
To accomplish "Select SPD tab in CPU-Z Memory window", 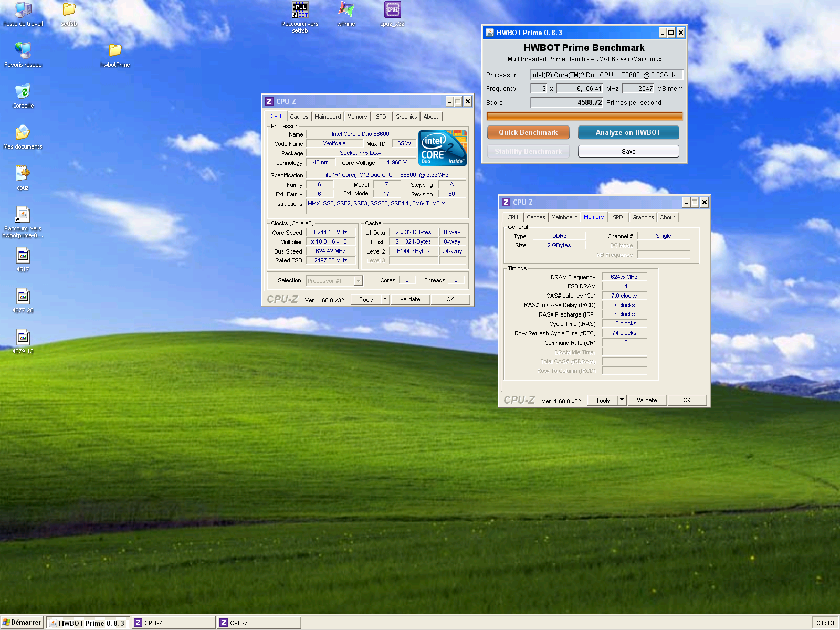I will [x=618, y=217].
